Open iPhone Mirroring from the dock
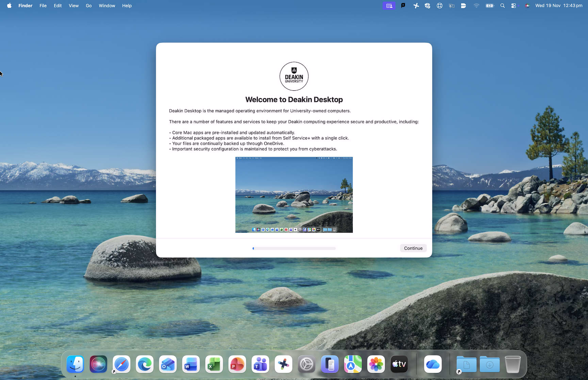Screen dimensions: 588x380 pyautogui.click(x=330, y=365)
